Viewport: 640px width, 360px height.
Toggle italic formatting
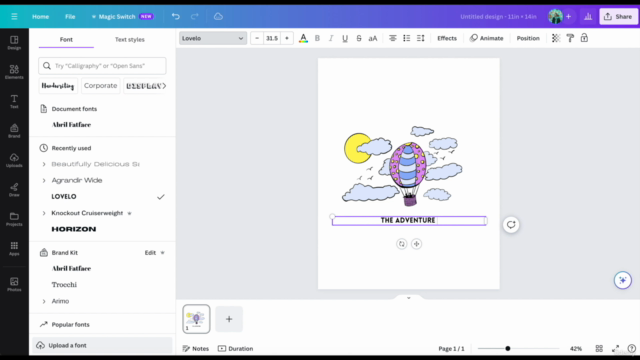pyautogui.click(x=331, y=38)
